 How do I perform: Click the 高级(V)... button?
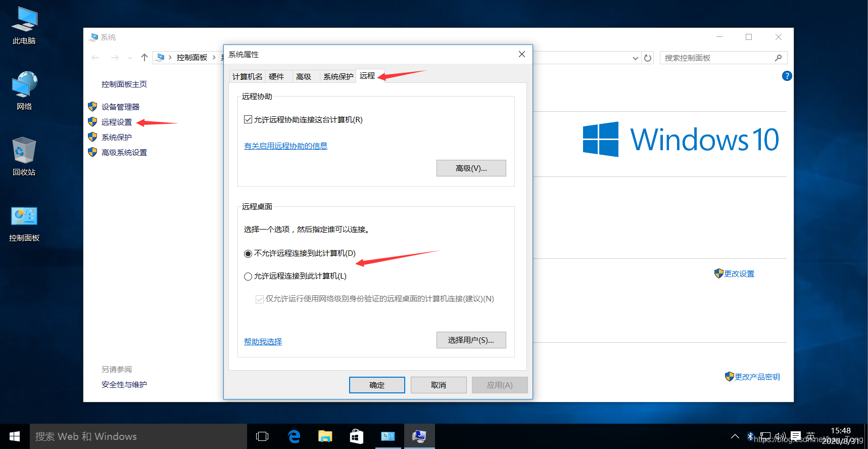coord(471,168)
